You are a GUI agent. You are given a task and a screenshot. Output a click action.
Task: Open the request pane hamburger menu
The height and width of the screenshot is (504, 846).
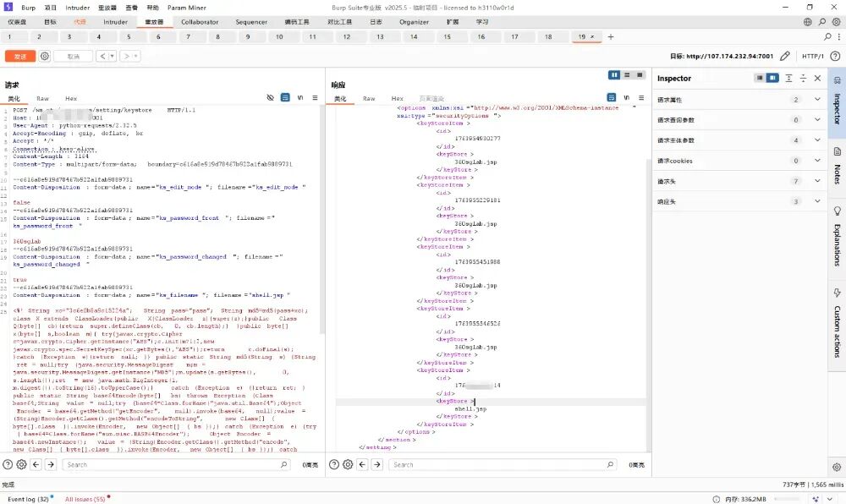[x=315, y=97]
